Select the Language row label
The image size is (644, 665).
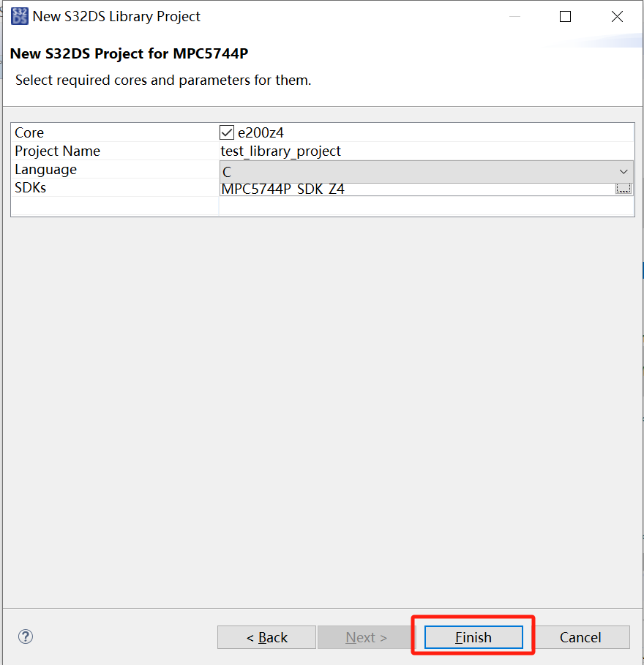pos(46,169)
